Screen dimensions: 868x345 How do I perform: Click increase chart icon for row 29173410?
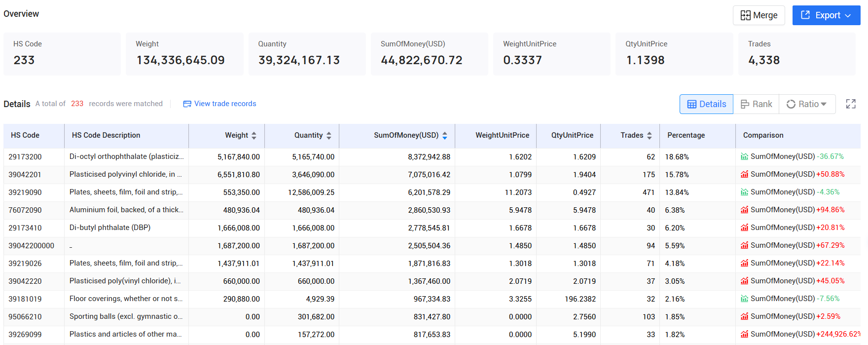745,228
